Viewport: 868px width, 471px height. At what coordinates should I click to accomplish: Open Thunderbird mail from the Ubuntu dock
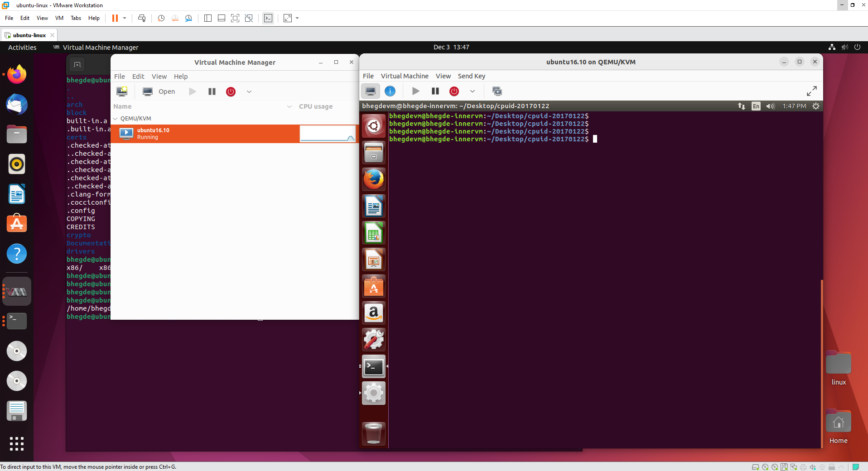pyautogui.click(x=17, y=105)
